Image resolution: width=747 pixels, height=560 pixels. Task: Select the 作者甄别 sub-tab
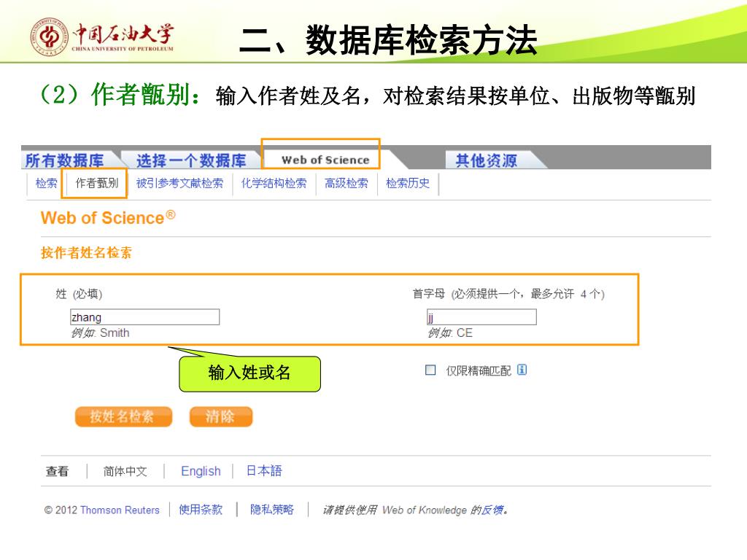coord(97,183)
